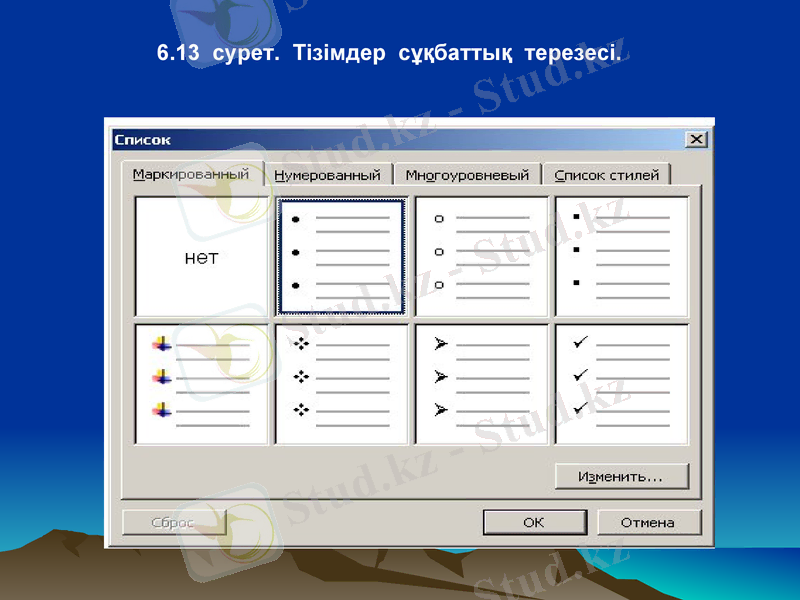Select the arrowhead bullet style

click(480, 385)
